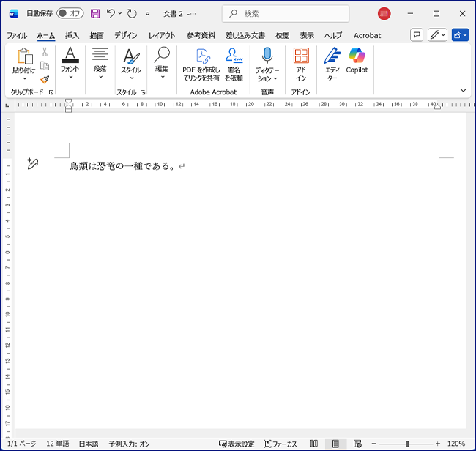Viewport: 476px width, 451px height.
Task: Click the Undo arrow icon
Action: (x=111, y=13)
